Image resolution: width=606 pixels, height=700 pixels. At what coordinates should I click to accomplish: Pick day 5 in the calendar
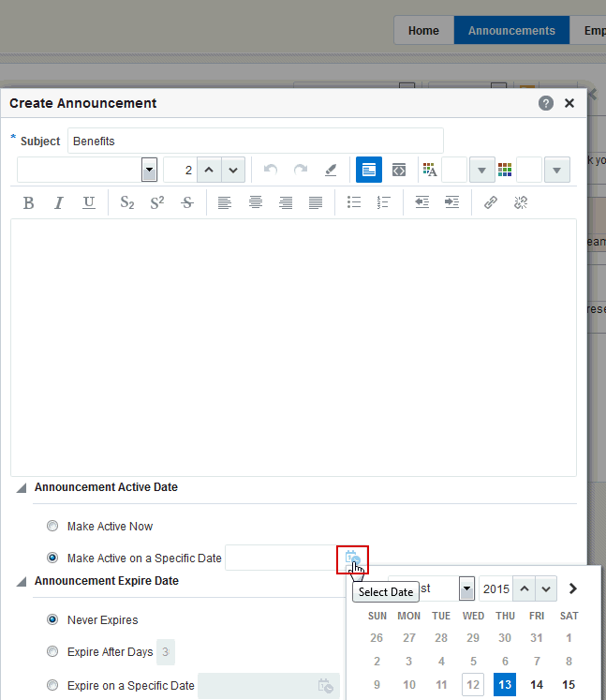tap(473, 661)
